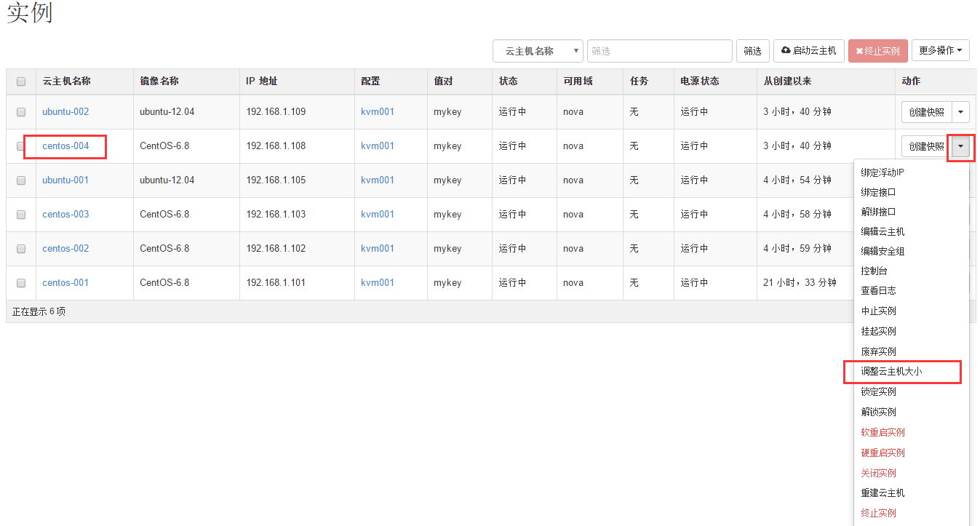Choose 解绑接口 from the menu
Viewport: 980px width, 526px height.
pyautogui.click(x=912, y=212)
